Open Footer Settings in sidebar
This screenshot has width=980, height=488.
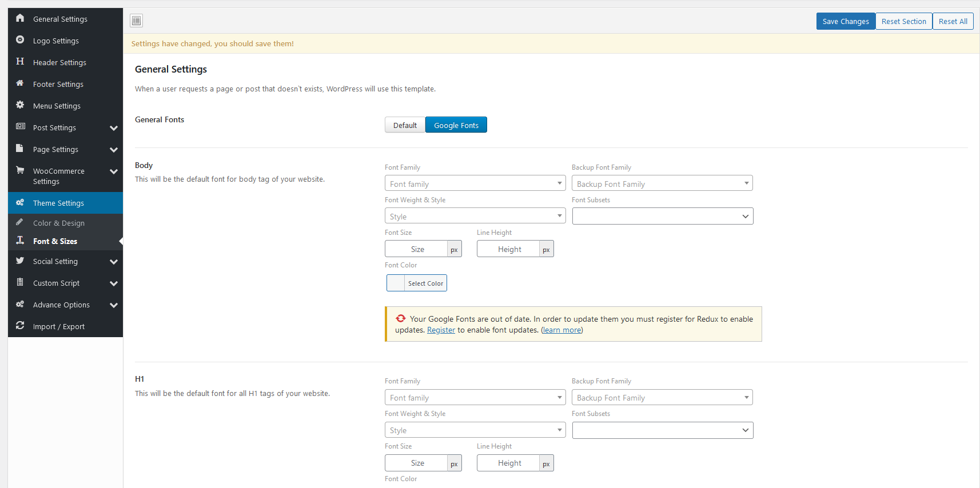pyautogui.click(x=65, y=84)
